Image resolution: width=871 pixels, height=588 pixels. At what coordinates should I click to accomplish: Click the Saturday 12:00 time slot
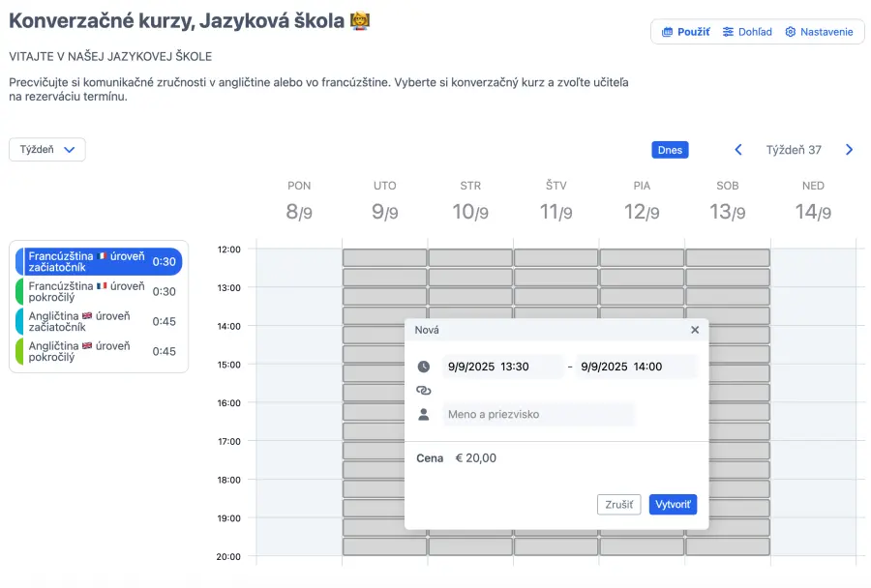728,258
